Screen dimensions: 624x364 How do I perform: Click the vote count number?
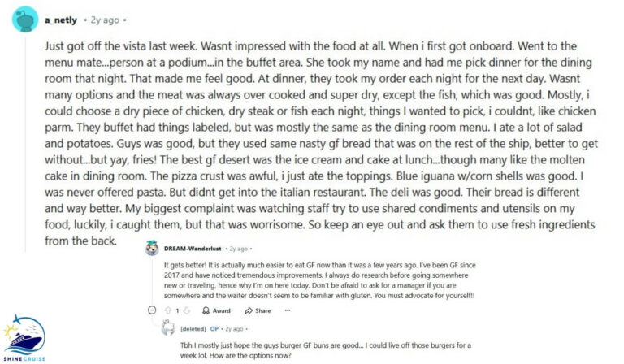177,310
